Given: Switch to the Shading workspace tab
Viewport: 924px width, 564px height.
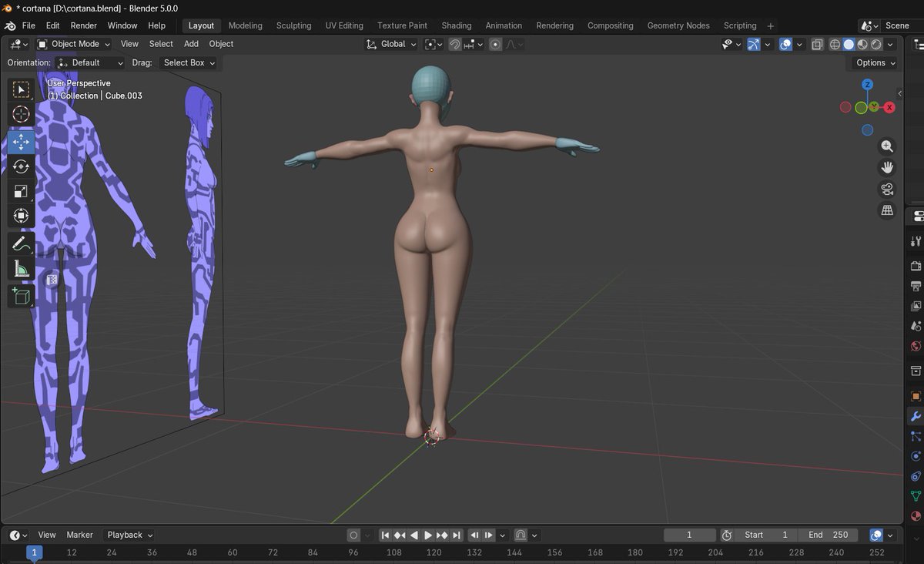Looking at the screenshot, I should point(456,25).
